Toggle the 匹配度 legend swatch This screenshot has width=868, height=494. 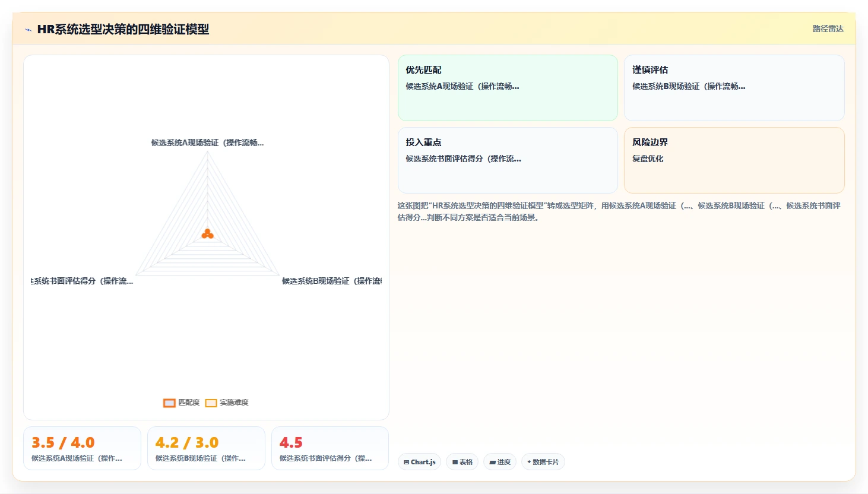coord(169,403)
